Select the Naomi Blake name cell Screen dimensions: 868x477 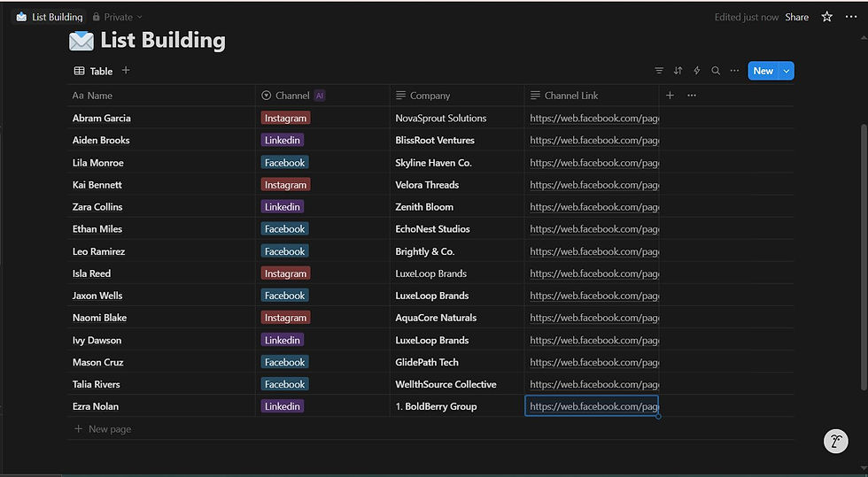(x=161, y=318)
